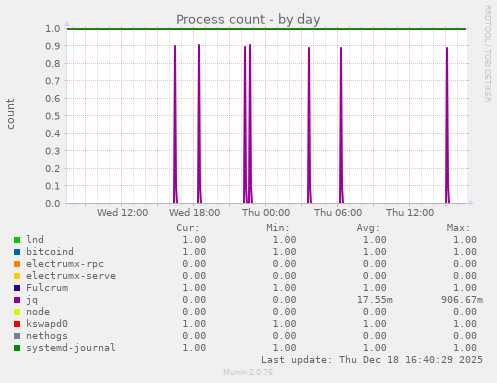This screenshot has width=497, height=383.
Task: Click the lnd light green legend swatch
Action: 17,240
